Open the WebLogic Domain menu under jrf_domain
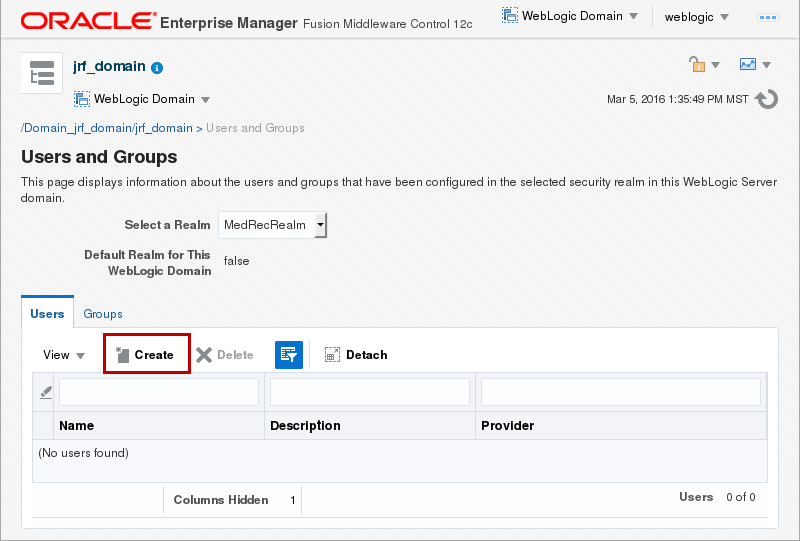The height and width of the screenshot is (541, 800). coord(142,100)
